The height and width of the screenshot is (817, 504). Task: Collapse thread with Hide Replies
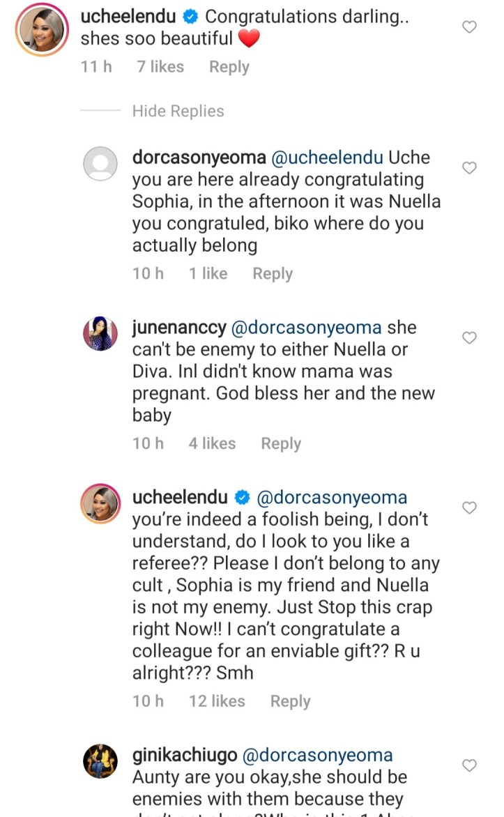tap(178, 111)
